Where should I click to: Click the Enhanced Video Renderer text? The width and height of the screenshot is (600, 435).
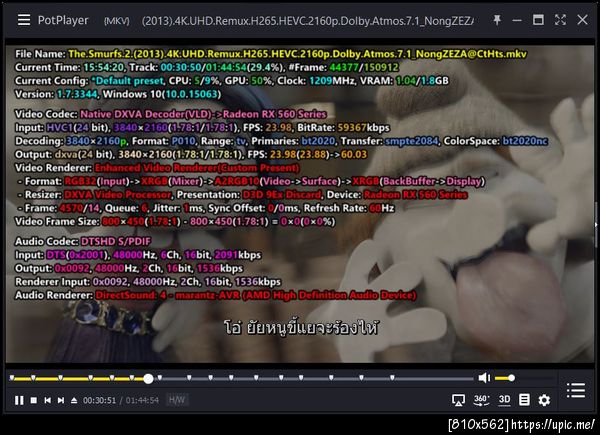pos(197,168)
